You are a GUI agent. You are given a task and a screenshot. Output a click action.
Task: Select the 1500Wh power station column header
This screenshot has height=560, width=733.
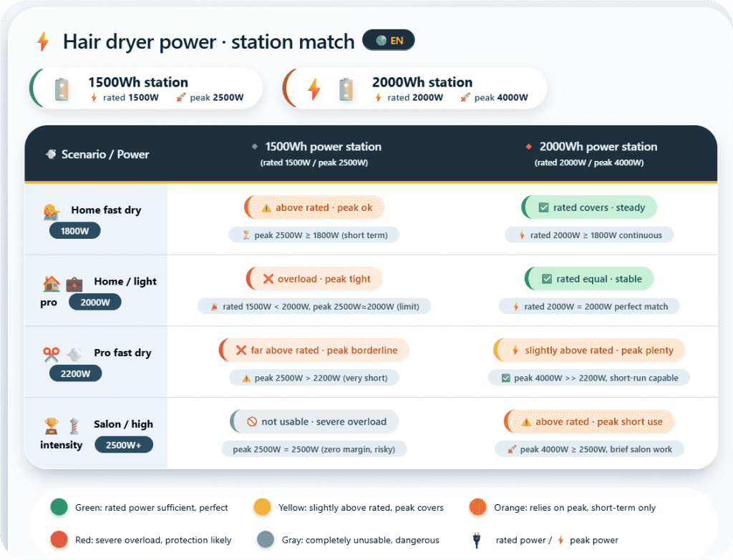[x=322, y=147]
